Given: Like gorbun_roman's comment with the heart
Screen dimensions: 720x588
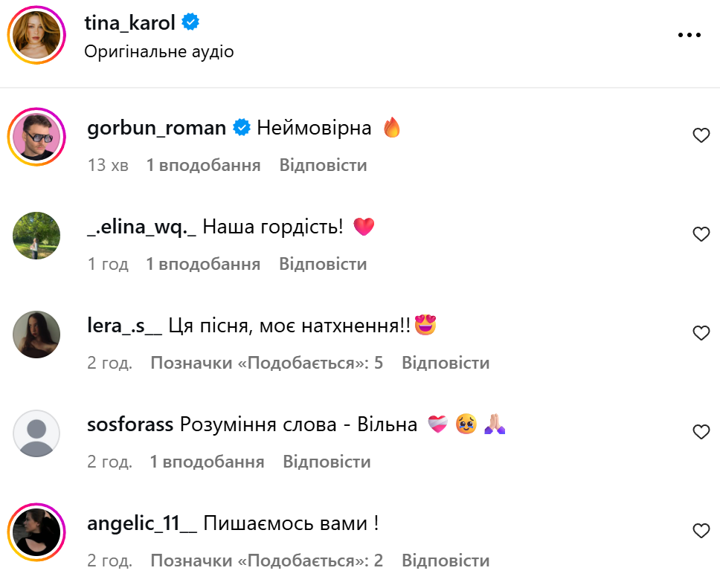Looking at the screenshot, I should pyautogui.click(x=701, y=135).
